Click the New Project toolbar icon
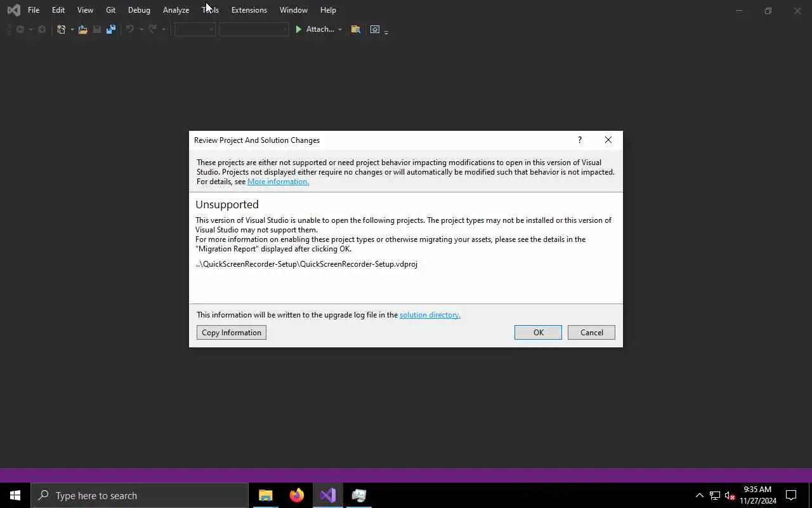The height and width of the screenshot is (508, 812). (62, 29)
